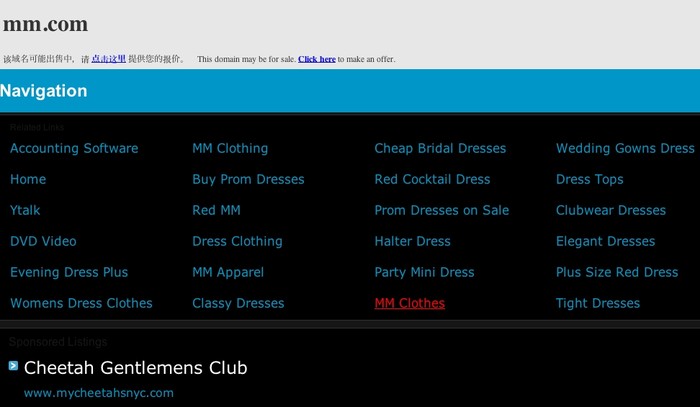Viewport: 700px width, 407px height.
Task: Click the red MM Clothes link
Action: pos(409,303)
